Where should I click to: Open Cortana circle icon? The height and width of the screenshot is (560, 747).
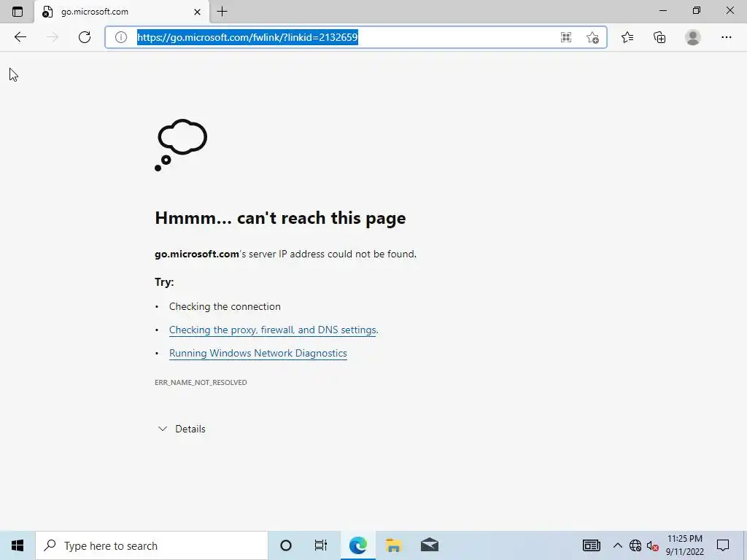tap(286, 545)
